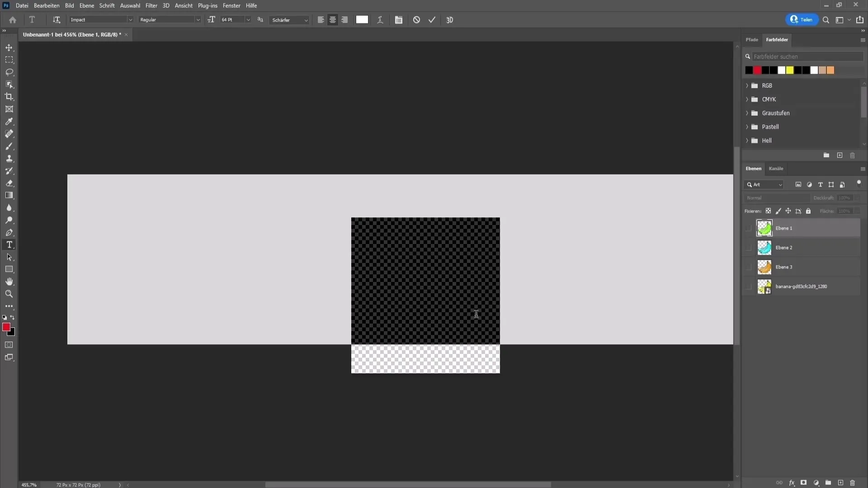Open the Datei menu
The image size is (868, 488).
[x=22, y=5]
